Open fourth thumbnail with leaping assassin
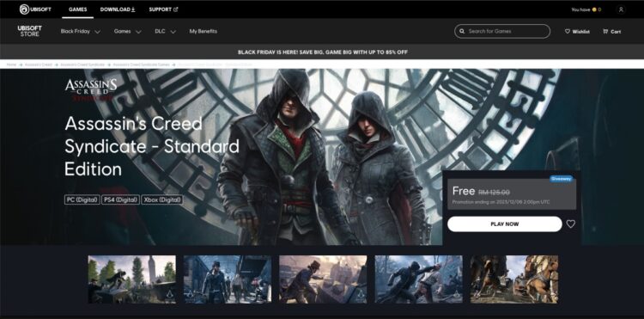The height and width of the screenshot is (319, 644). 418,279
